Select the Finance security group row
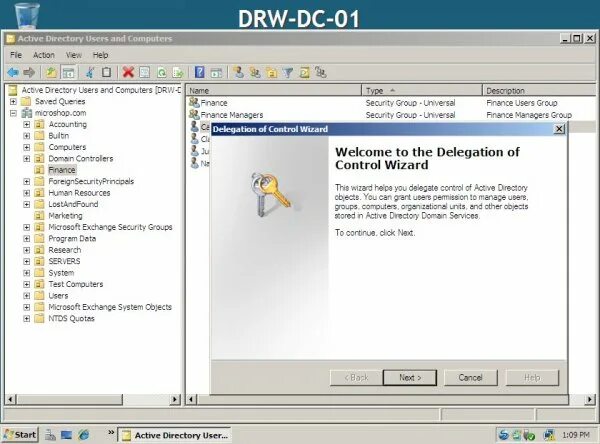This screenshot has width=600, height=444. click(214, 103)
